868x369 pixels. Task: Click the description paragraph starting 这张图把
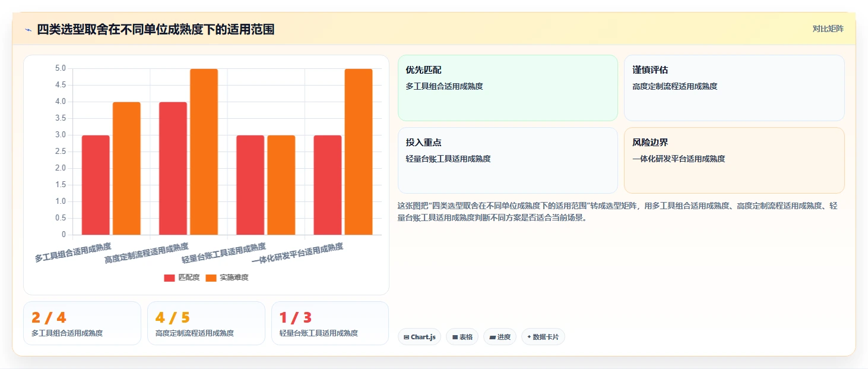coord(617,212)
